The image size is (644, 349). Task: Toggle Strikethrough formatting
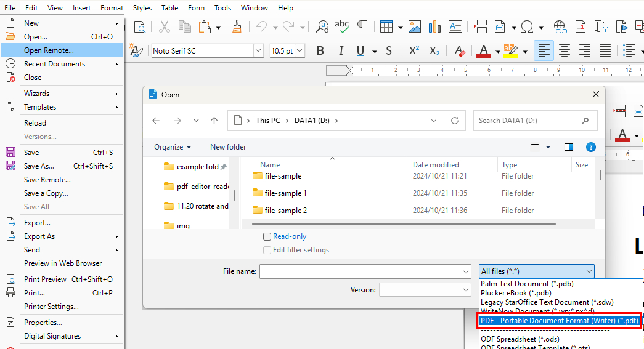388,51
